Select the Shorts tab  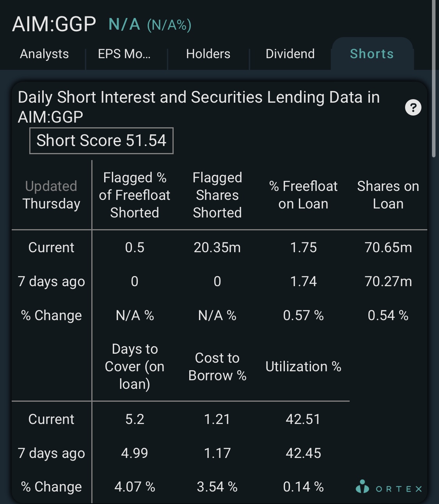(372, 54)
